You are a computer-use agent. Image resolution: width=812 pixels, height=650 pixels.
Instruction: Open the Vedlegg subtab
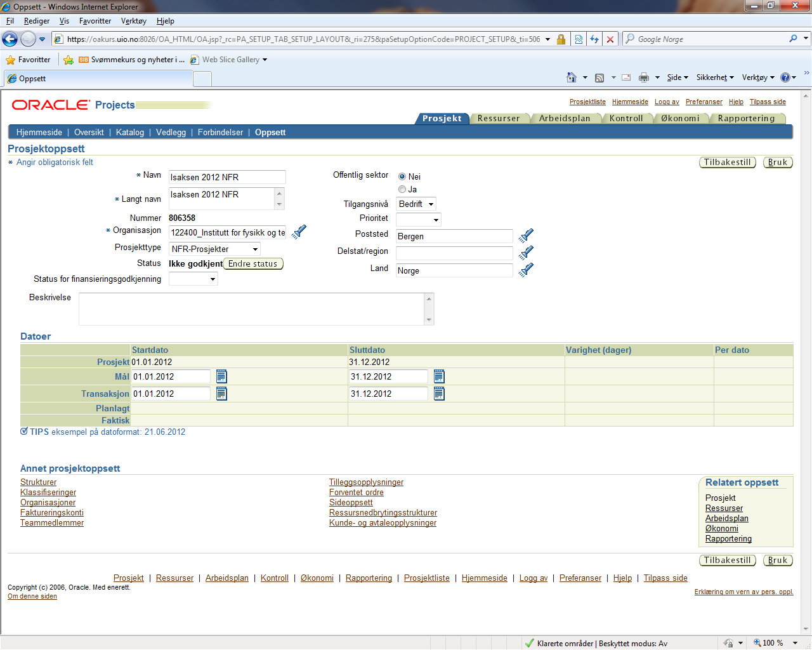[x=171, y=132]
